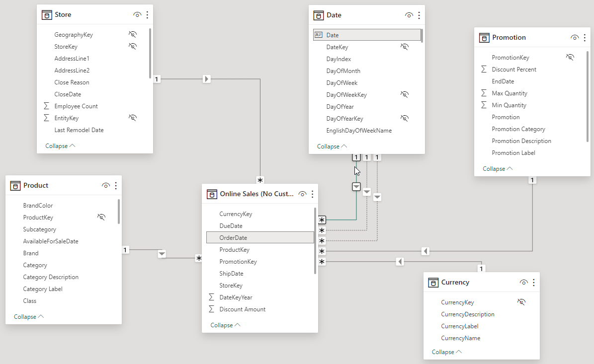This screenshot has height=364, width=594.
Task: Collapse the Currency table fields
Action: tap(447, 352)
